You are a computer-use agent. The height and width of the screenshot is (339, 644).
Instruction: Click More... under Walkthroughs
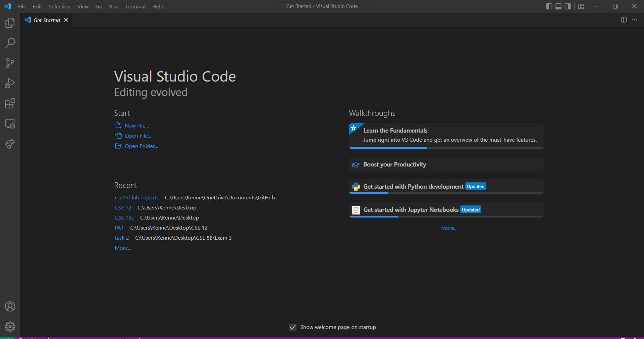tap(449, 228)
